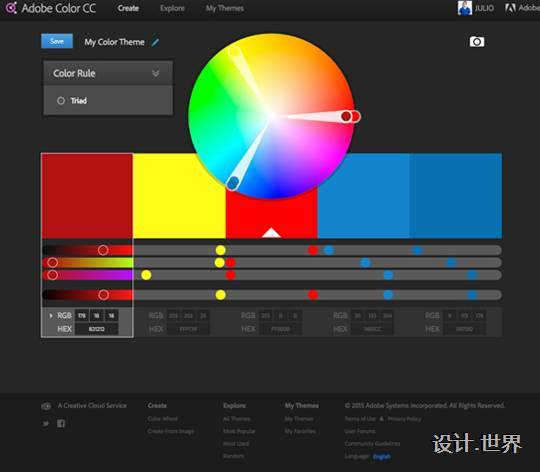The width and height of the screenshot is (540, 472).
Task: Click the knob on the magenta-purple gradient slider
Action: [x=52, y=275]
